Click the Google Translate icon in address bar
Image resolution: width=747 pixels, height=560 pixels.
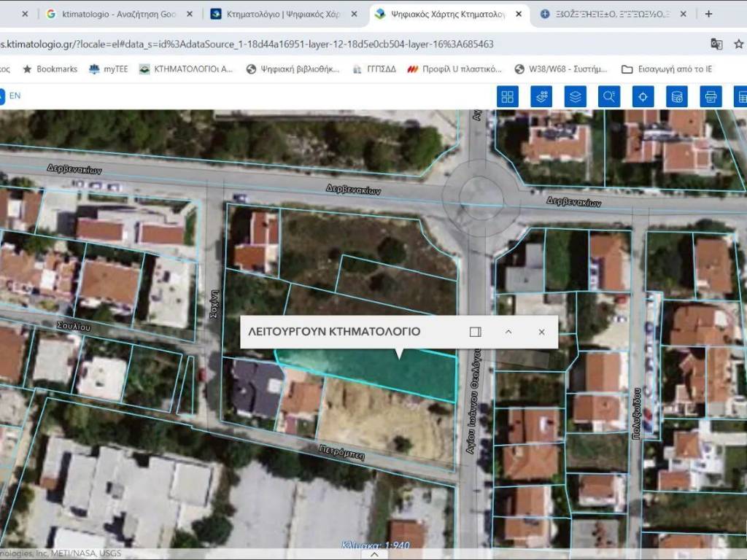pyautogui.click(x=716, y=44)
